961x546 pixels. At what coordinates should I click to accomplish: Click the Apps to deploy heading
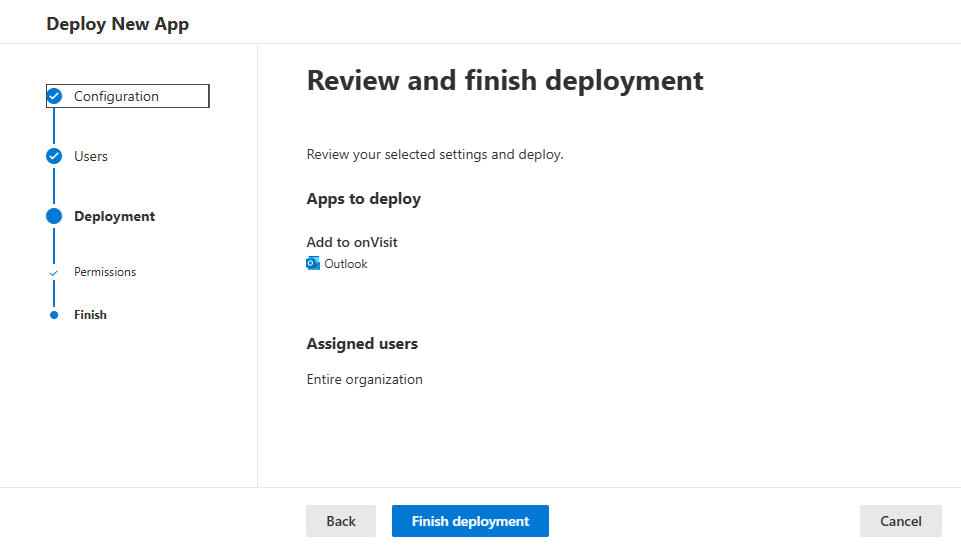(363, 199)
